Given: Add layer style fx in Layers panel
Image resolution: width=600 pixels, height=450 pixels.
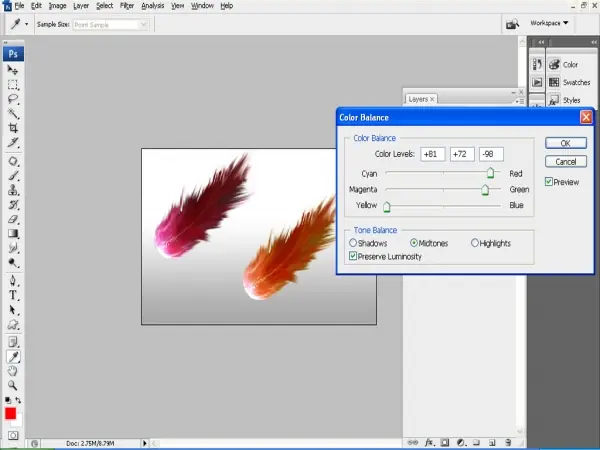Looking at the screenshot, I should [429, 443].
